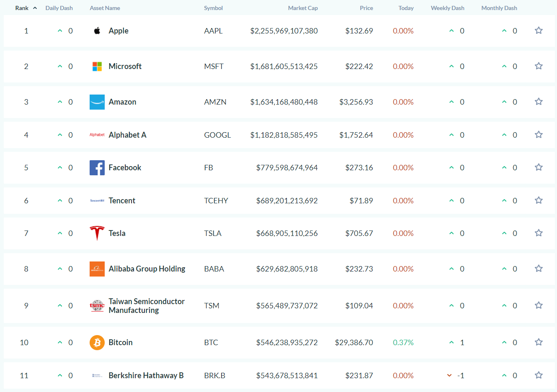
Task: Click Bitcoin's green 0.37% today change
Action: point(403,343)
